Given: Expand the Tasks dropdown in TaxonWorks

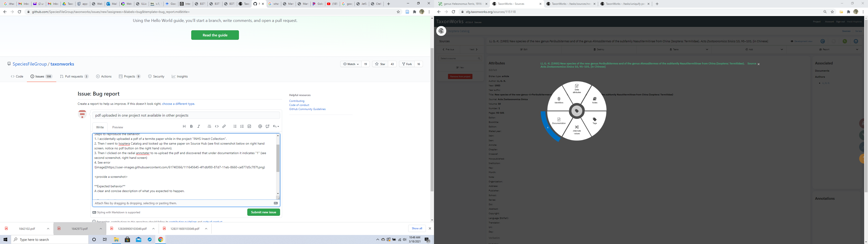Looking at the screenshot, I should pyautogui.click(x=707, y=49).
